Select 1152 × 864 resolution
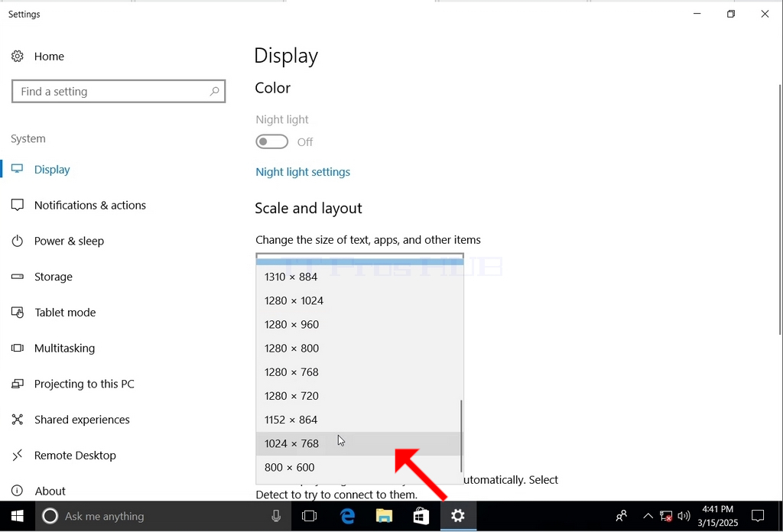Image resolution: width=783 pixels, height=532 pixels. pyautogui.click(x=359, y=420)
